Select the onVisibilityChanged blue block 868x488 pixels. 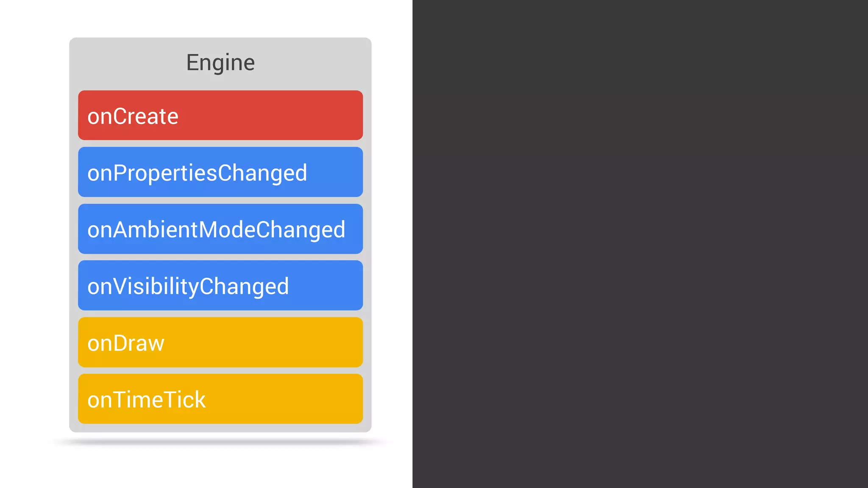tap(220, 286)
